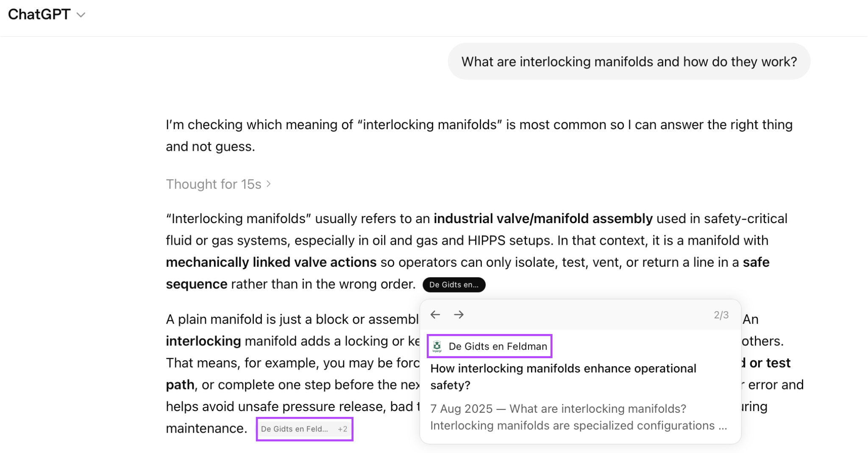Screen dimensions: 868x453
Task: Open the ChatGPT model selector chevron
Action: click(x=81, y=15)
